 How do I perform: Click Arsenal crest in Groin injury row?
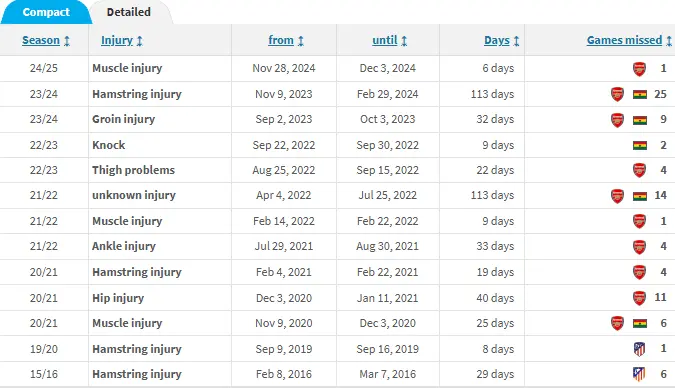click(617, 120)
